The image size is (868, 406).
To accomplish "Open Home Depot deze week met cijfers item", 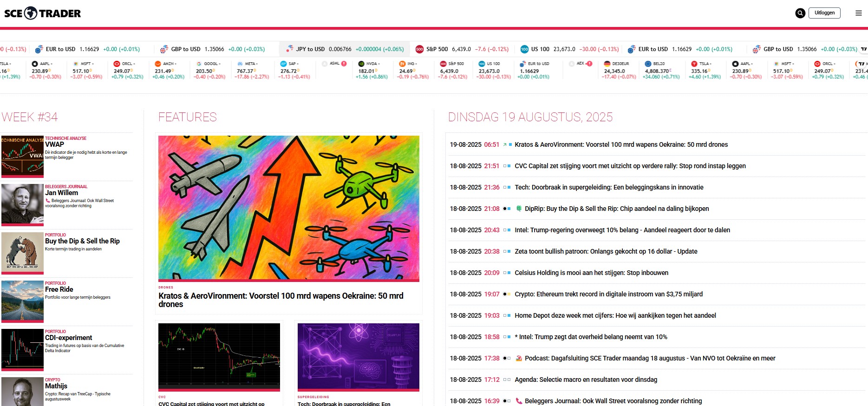I will 615,315.
